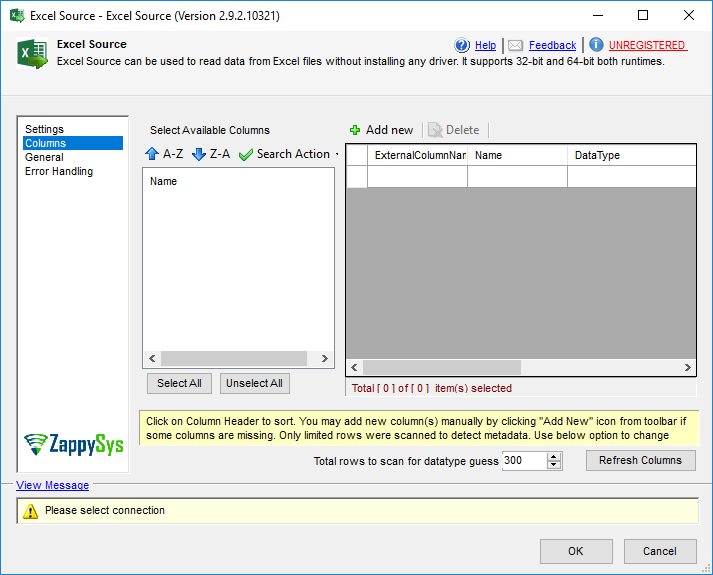Click the Help question mark icon

pos(462,45)
